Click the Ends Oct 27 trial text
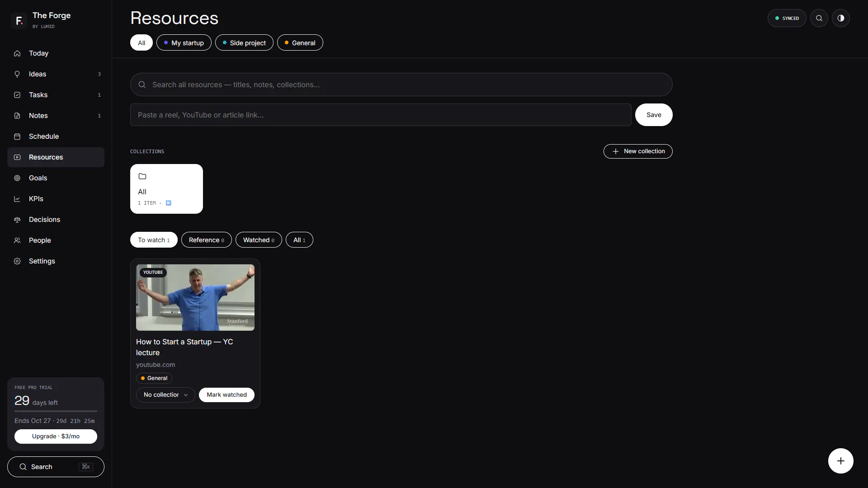 (x=55, y=421)
